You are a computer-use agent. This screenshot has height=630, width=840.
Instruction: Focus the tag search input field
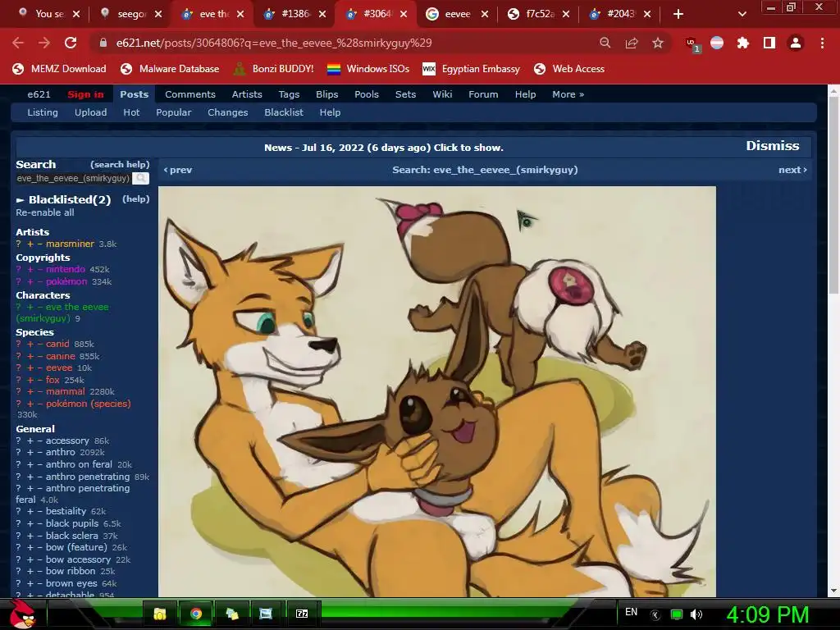pyautogui.click(x=73, y=178)
